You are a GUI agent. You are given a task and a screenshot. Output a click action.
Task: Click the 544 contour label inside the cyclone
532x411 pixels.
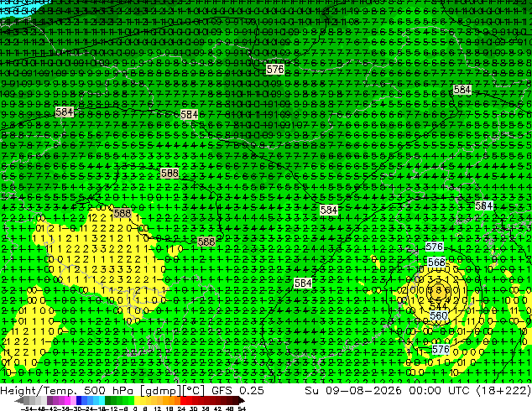click(438, 307)
